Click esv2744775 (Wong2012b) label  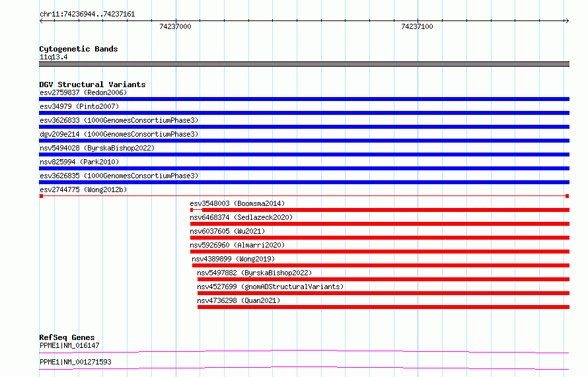83,189
